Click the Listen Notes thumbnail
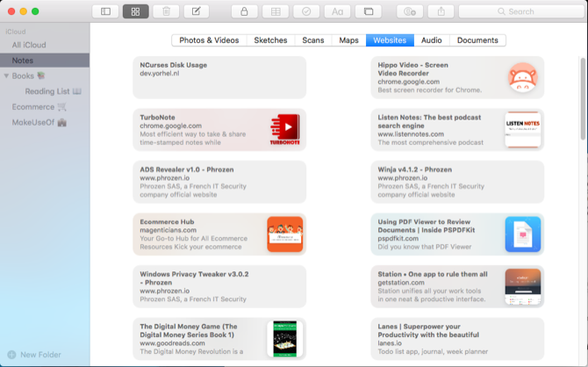 [523, 129]
